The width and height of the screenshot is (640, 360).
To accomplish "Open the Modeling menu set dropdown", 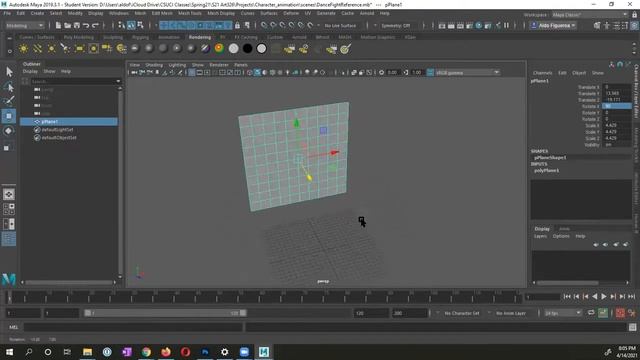I will 24,26.
